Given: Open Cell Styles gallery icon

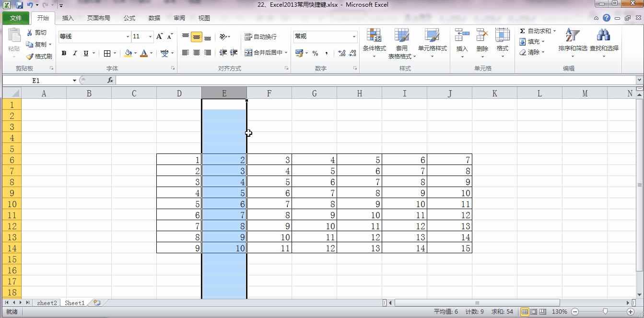Looking at the screenshot, I should click(432, 35).
